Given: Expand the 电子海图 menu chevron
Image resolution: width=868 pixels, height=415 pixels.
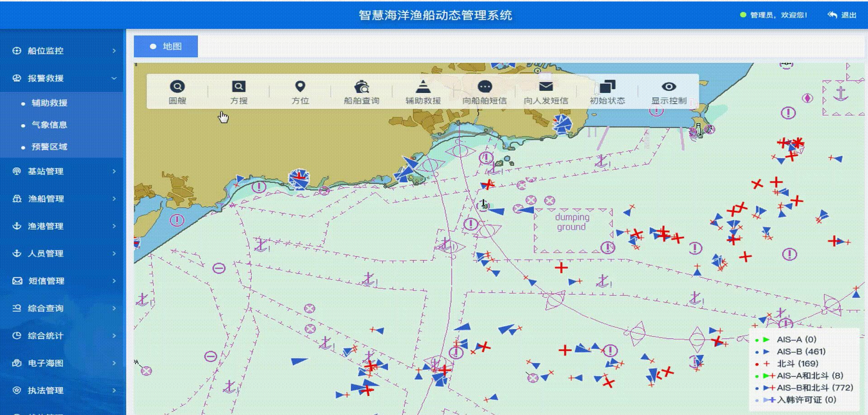Looking at the screenshot, I should pyautogui.click(x=114, y=363).
